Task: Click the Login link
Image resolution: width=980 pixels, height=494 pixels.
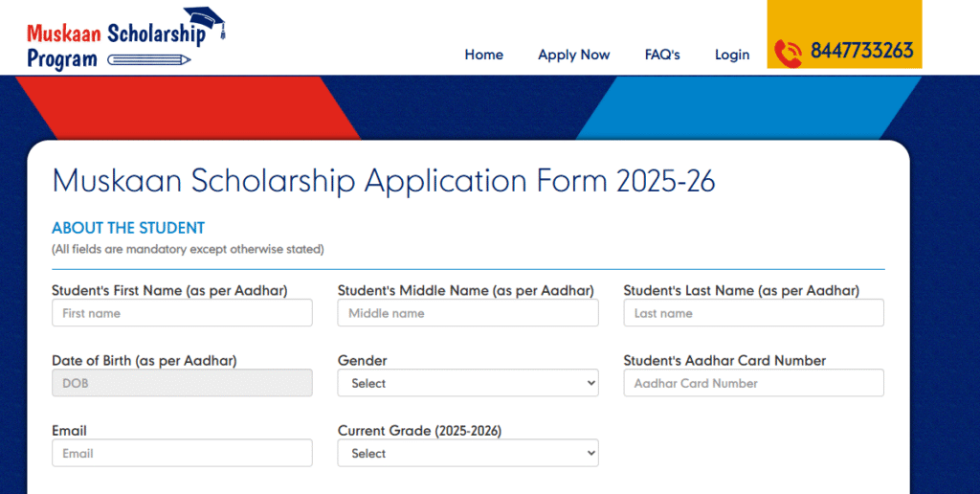Action: tap(732, 55)
